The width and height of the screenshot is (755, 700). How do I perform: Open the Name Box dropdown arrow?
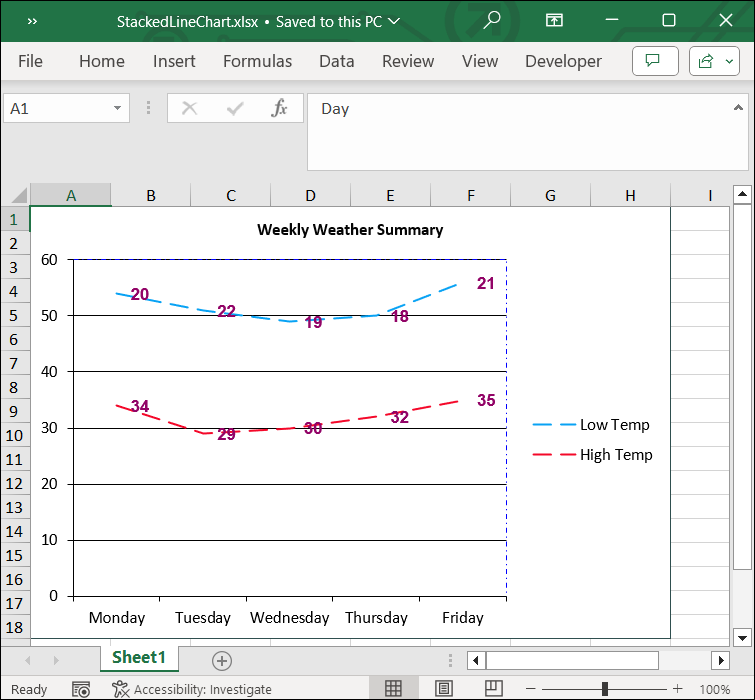[x=117, y=108]
